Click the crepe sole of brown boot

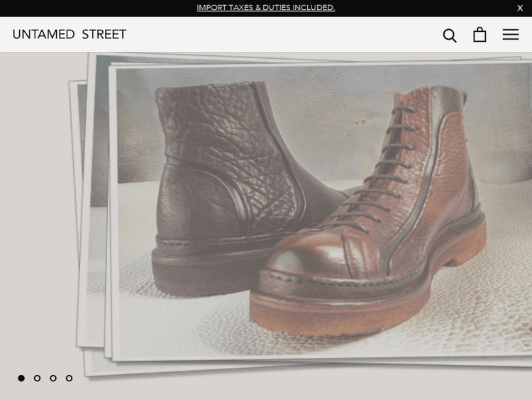click(369, 312)
